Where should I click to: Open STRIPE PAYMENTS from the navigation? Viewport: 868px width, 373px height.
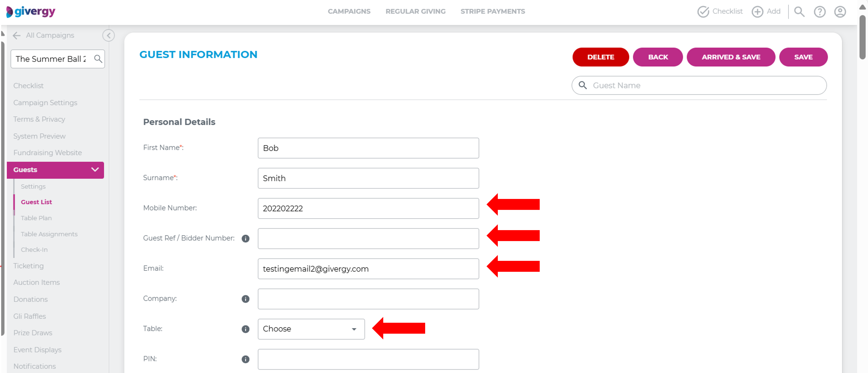(x=493, y=11)
